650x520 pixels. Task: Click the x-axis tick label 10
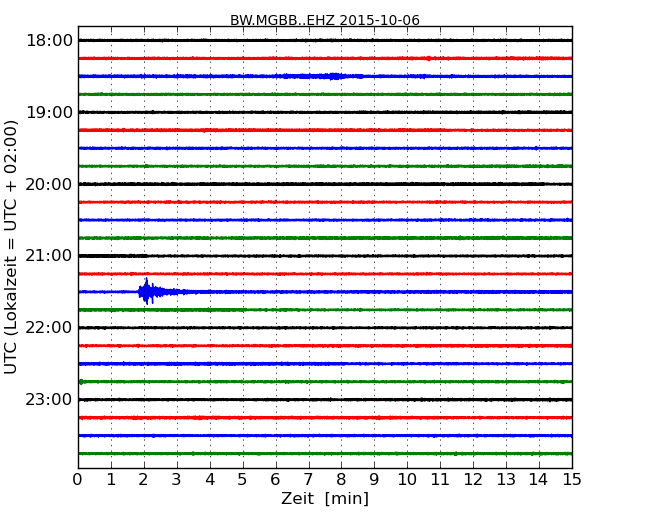coord(407,480)
